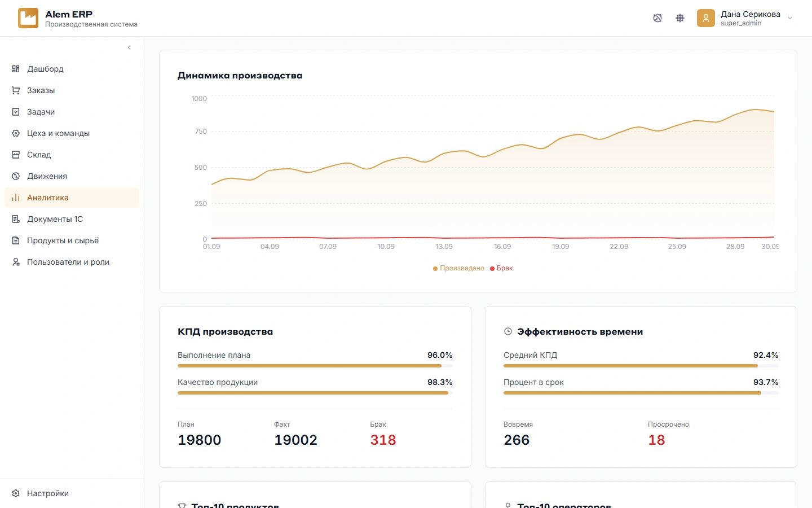
Task: Open Пользователи и роли section
Action: pyautogui.click(x=72, y=262)
